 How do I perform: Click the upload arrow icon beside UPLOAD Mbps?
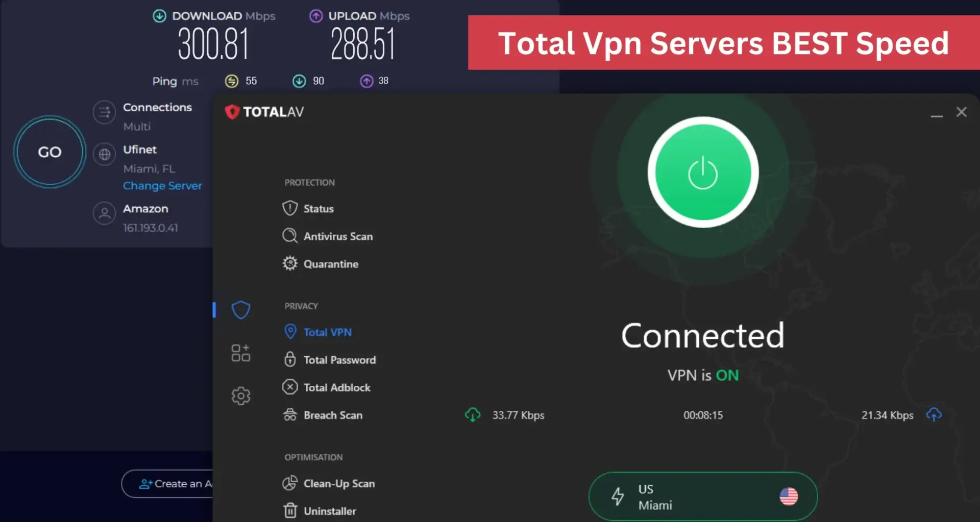point(316,16)
